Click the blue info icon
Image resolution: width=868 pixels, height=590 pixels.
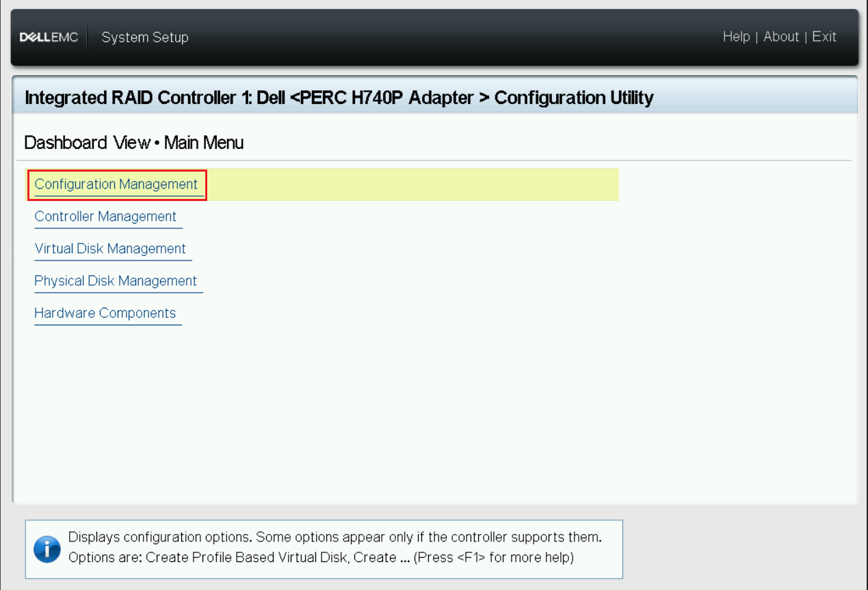(47, 549)
